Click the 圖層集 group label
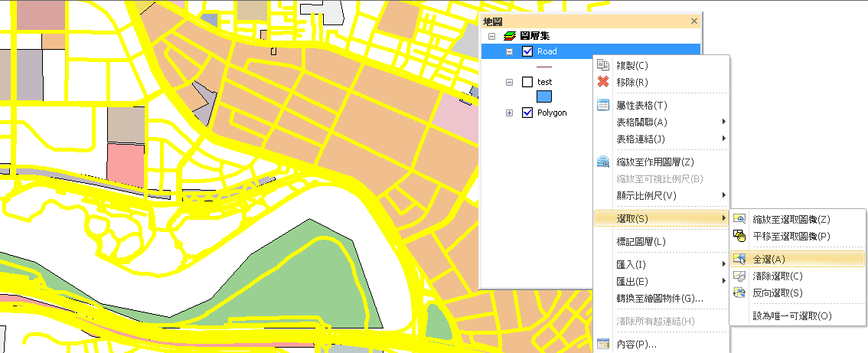The width and height of the screenshot is (868, 353). 534,36
